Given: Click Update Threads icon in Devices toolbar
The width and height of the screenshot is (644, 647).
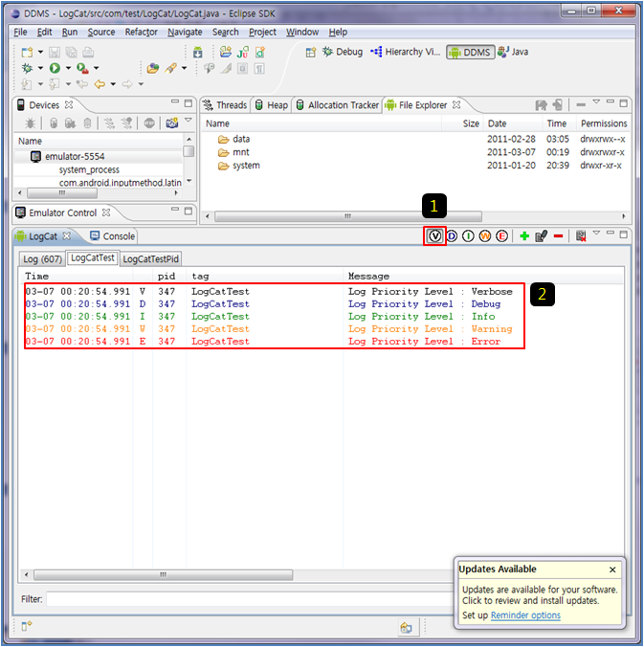Looking at the screenshot, I should (109, 123).
